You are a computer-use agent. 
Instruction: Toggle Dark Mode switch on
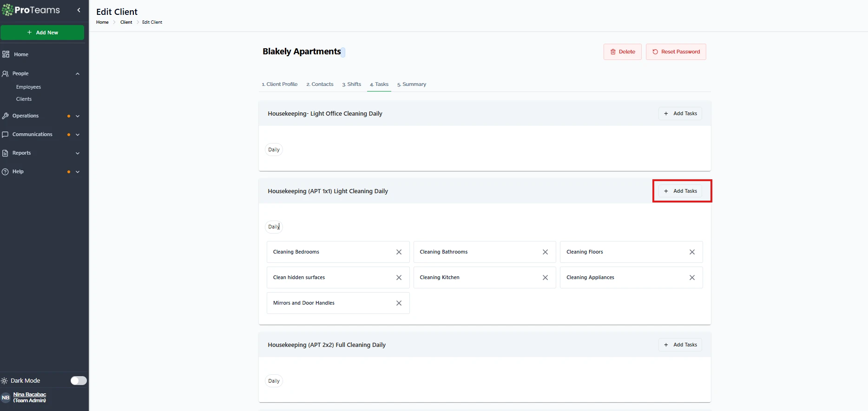pyautogui.click(x=79, y=381)
